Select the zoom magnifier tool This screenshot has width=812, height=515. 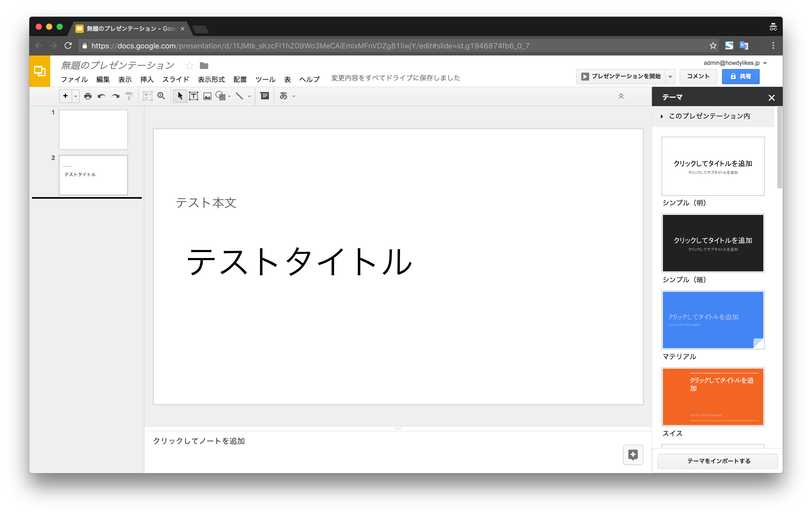click(x=161, y=96)
